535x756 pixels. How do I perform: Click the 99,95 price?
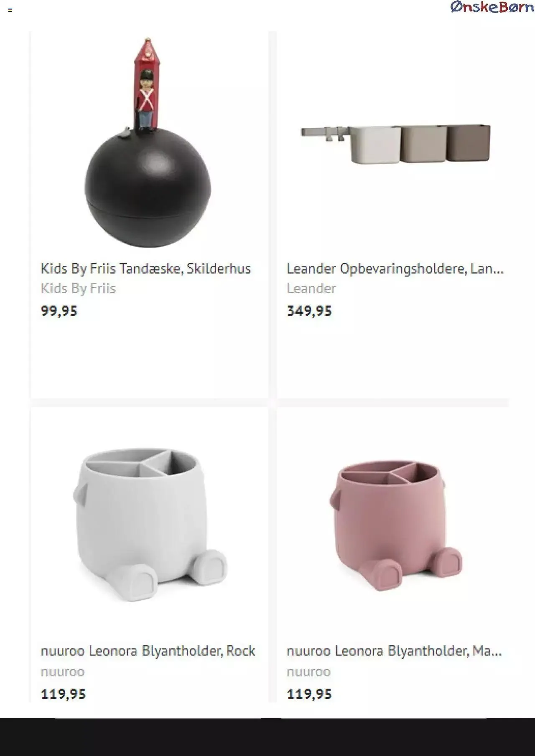pos(59,311)
